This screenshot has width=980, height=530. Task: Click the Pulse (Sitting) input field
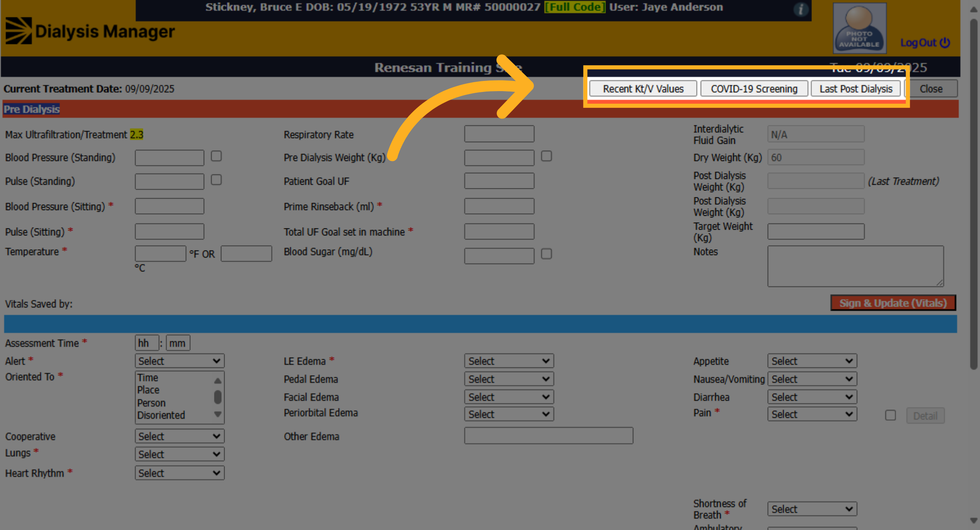169,231
